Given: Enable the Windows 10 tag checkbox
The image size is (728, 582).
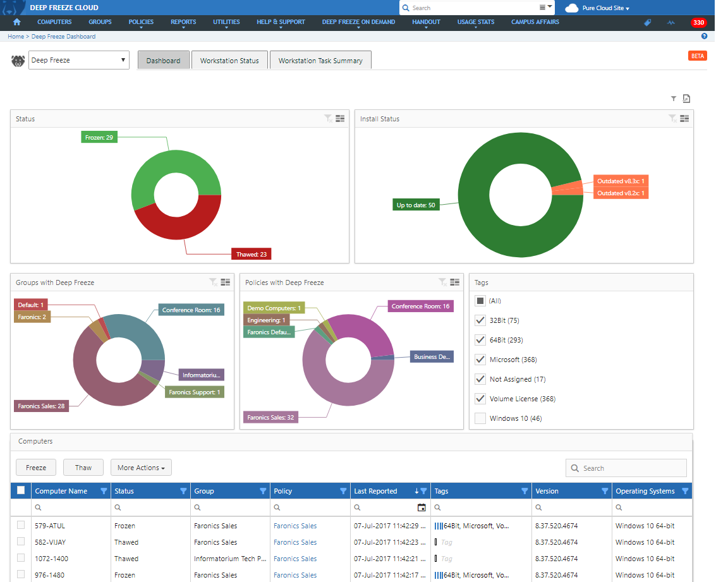Looking at the screenshot, I should tap(480, 418).
